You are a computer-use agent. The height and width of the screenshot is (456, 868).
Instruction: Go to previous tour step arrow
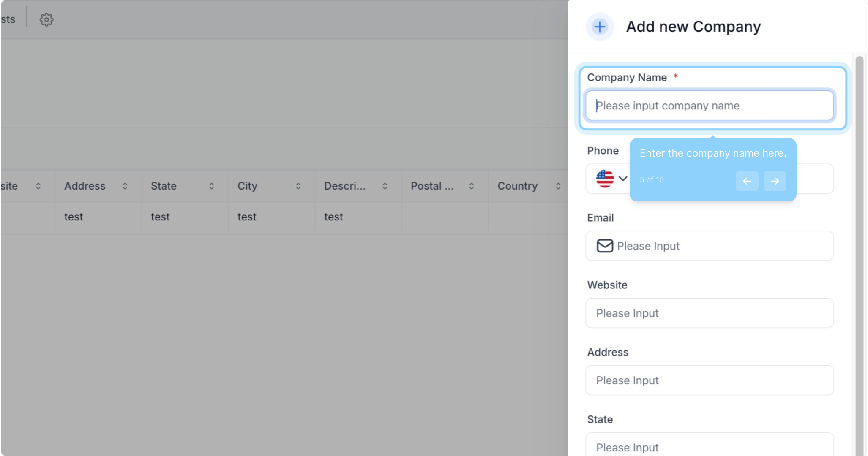747,181
